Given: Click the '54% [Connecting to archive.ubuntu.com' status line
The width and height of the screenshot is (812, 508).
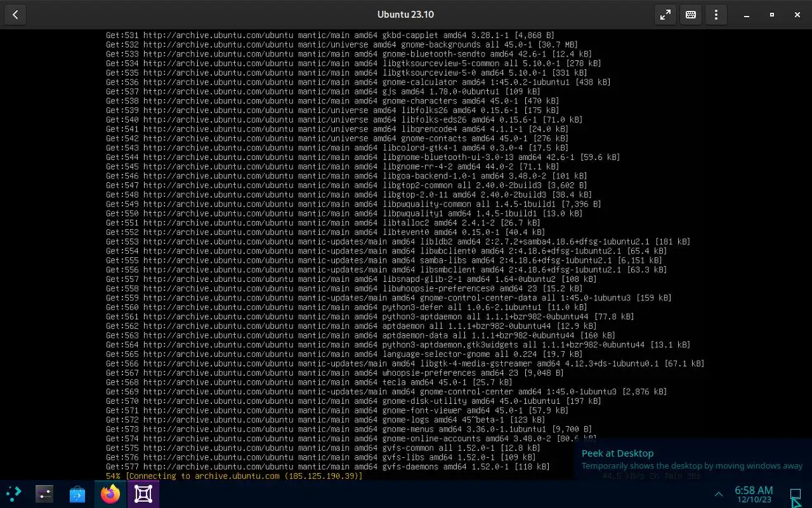Looking at the screenshot, I should coord(234,476).
